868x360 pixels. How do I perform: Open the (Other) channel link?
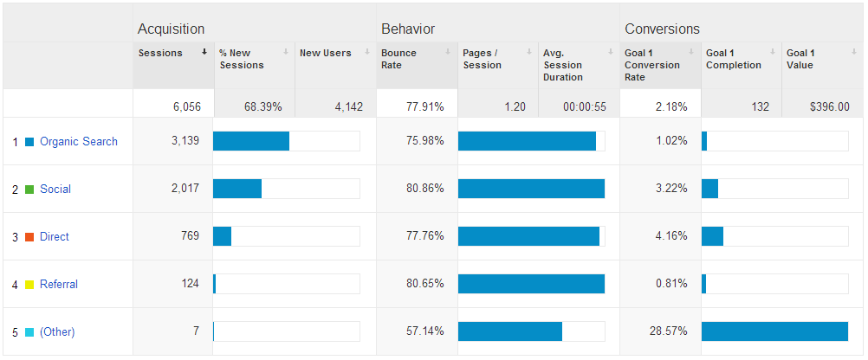coord(57,331)
